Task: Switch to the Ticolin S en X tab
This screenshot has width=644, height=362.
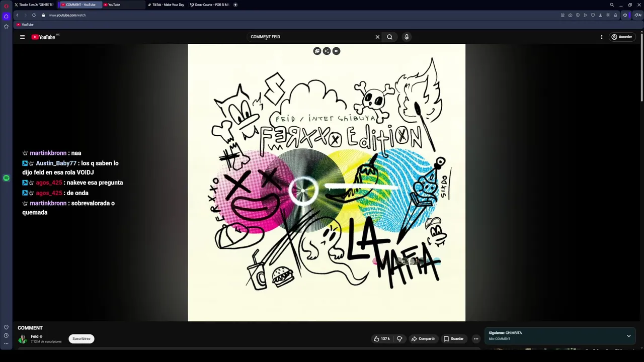Action: (34, 5)
